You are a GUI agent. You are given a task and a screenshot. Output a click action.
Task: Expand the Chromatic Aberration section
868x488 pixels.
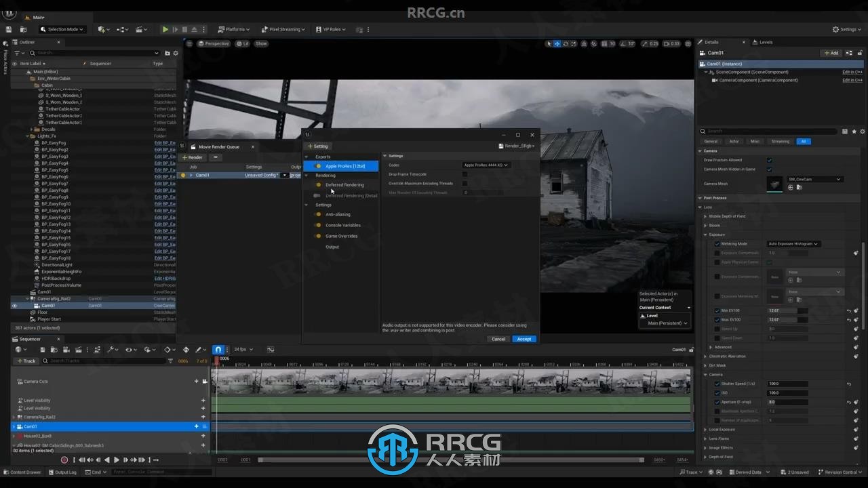point(705,356)
